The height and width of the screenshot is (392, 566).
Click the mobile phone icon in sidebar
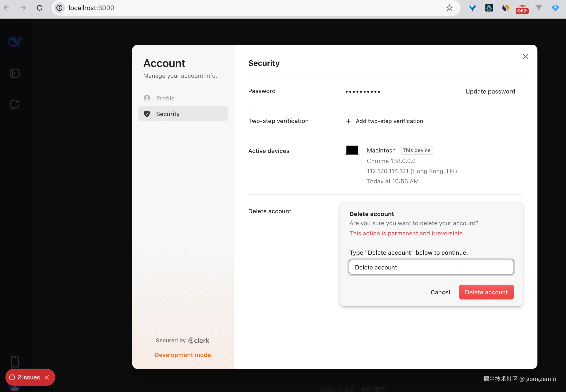[15, 361]
